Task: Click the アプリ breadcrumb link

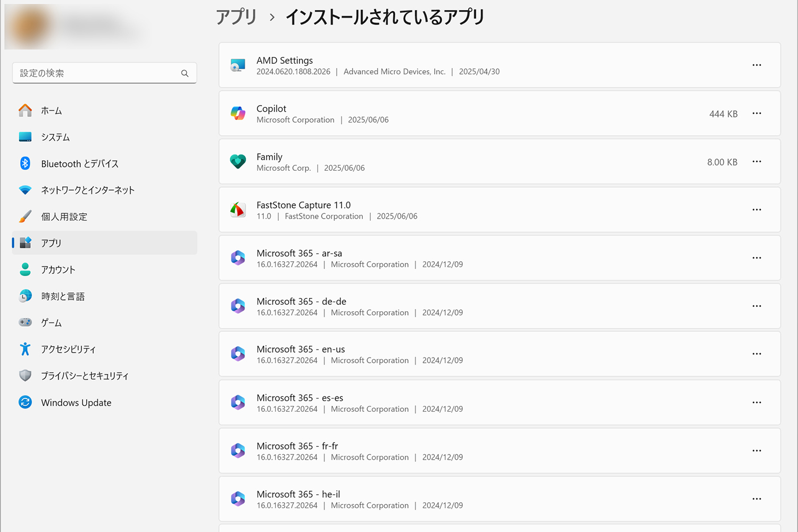Action: [x=236, y=17]
